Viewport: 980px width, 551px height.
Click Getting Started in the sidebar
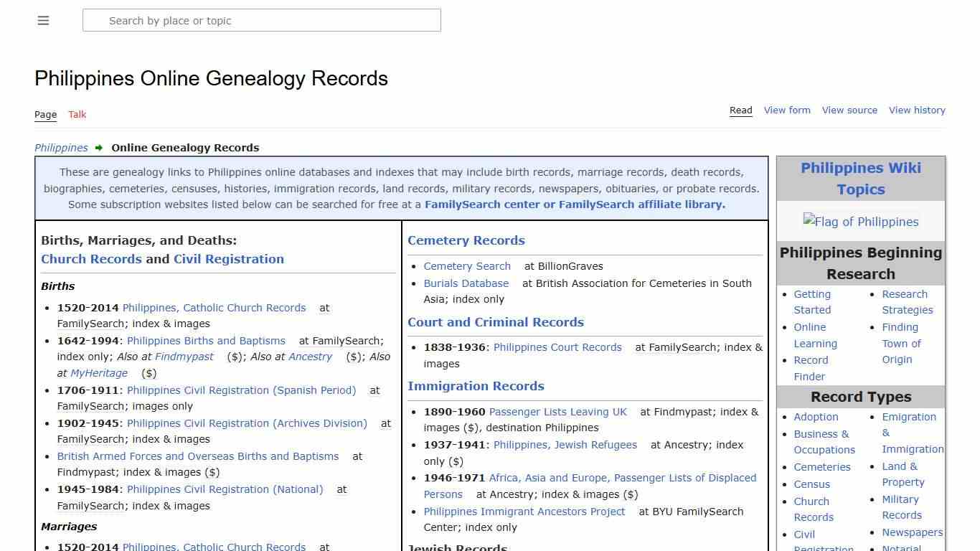812,302
